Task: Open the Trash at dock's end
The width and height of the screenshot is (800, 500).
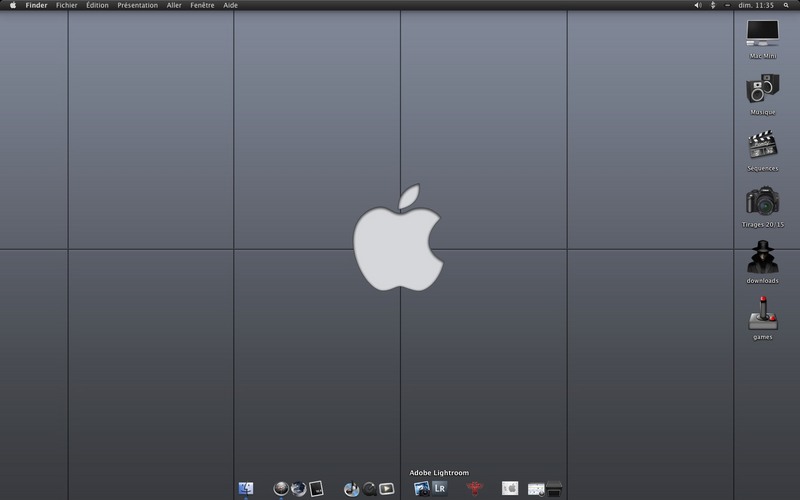Action: (x=554, y=489)
